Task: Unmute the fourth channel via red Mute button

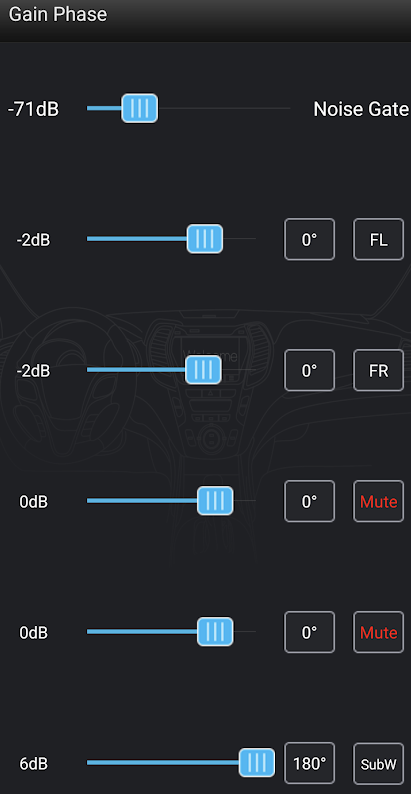Action: [x=379, y=632]
